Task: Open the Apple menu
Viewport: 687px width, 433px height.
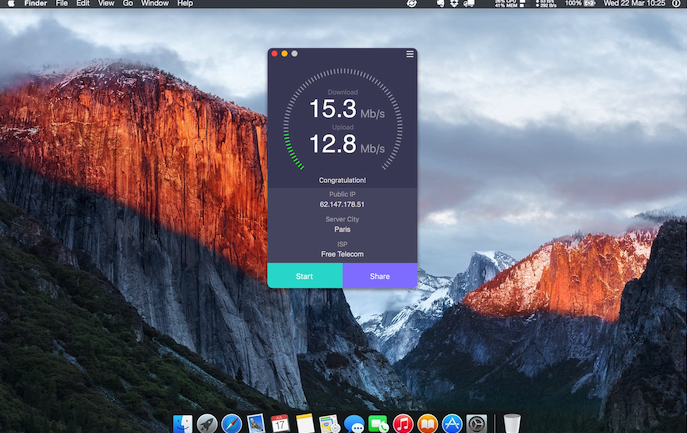Action: tap(9, 4)
